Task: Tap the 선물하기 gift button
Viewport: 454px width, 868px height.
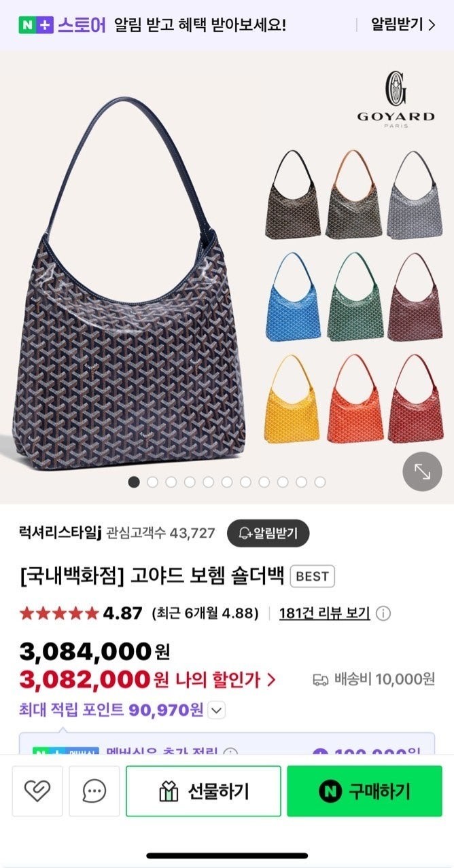Action: click(203, 791)
